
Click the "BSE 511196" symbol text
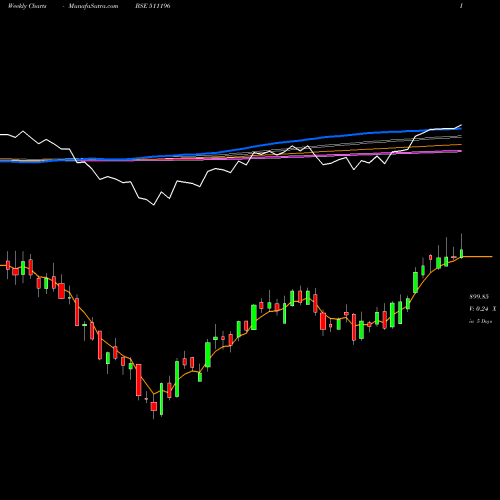(x=153, y=6)
